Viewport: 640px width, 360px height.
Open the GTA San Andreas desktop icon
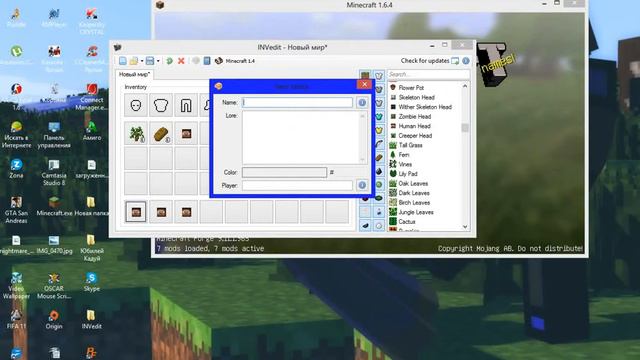[x=16, y=210]
